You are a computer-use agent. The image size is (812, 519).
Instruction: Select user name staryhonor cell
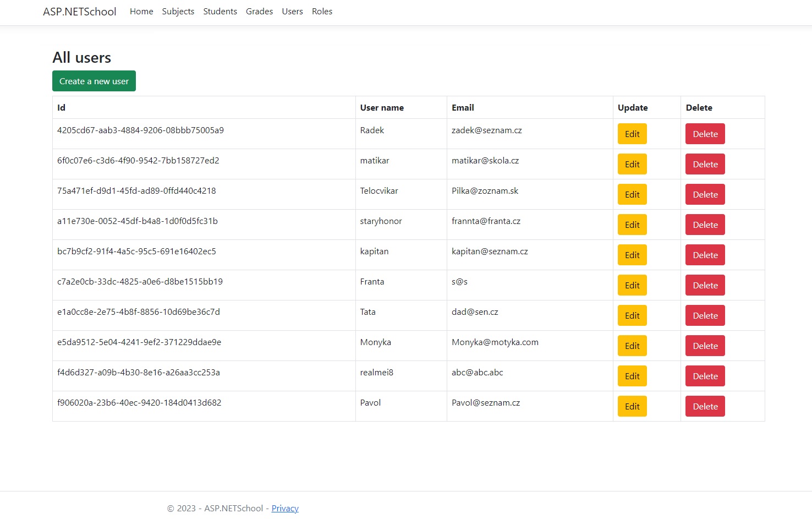pyautogui.click(x=401, y=225)
